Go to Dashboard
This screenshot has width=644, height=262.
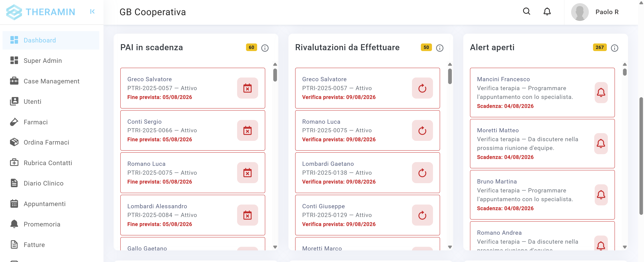(x=51, y=40)
